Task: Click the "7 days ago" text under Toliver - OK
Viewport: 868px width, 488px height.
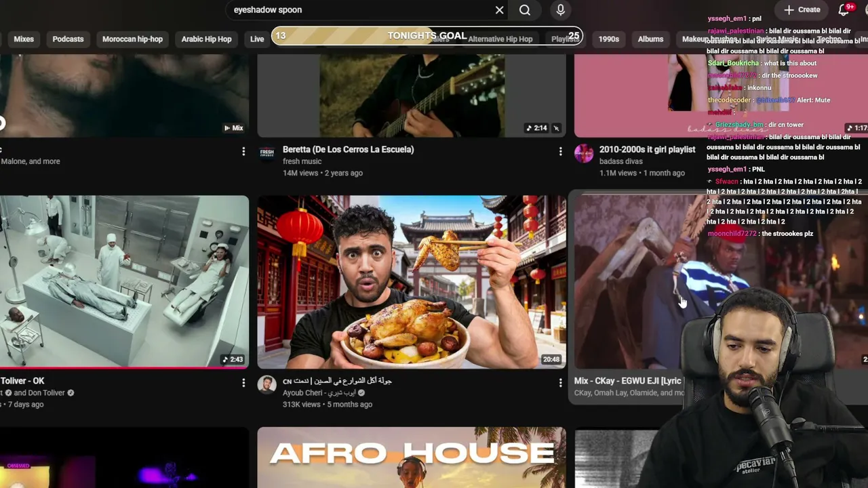Action: point(26,405)
